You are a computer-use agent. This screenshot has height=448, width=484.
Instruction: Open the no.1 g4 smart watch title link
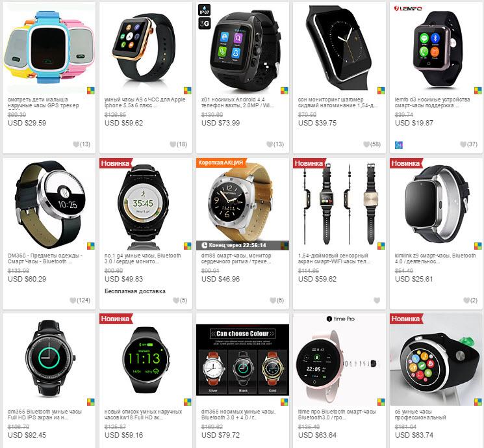[143, 259]
